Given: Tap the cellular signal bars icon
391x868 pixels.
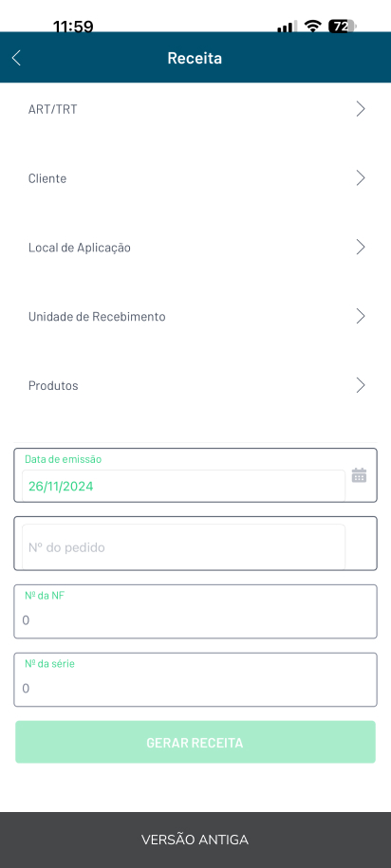Looking at the screenshot, I should tap(287, 26).
